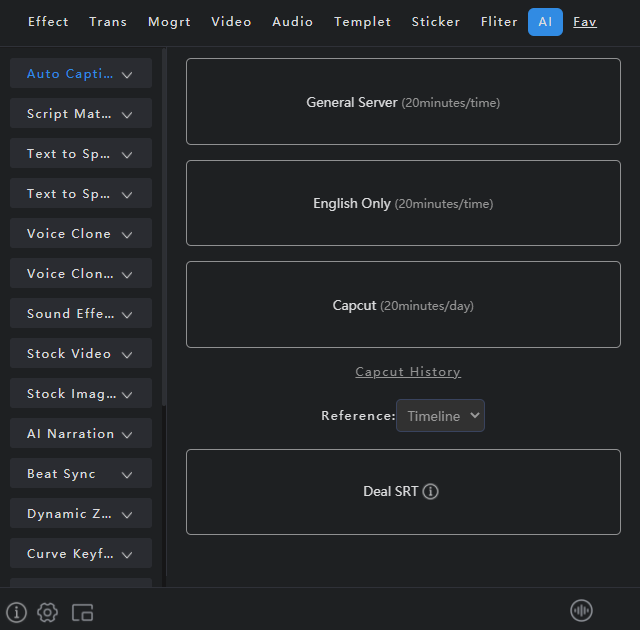640x630 pixels.
Task: Open the Fav link
Action: (x=585, y=22)
